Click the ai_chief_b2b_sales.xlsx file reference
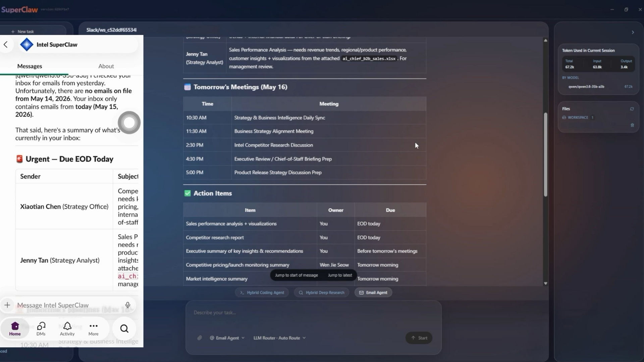Screen dimensions: 644x362 369,59
